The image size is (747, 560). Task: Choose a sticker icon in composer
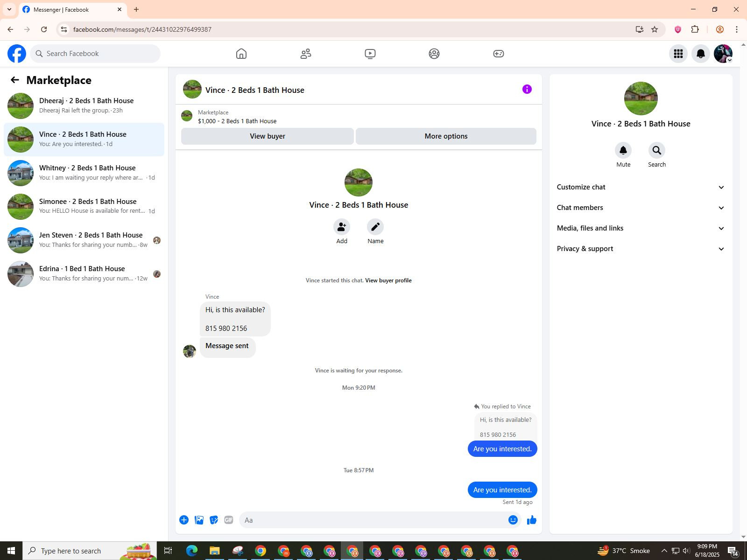214,520
